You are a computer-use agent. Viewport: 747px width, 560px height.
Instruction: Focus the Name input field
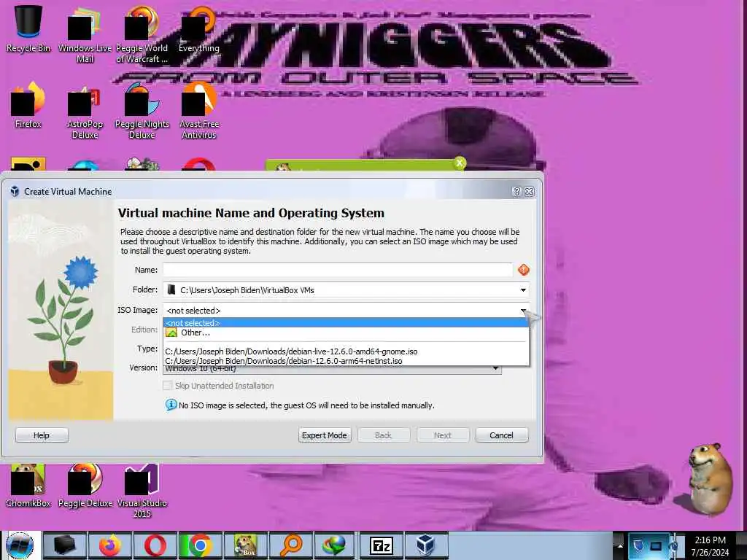338,270
